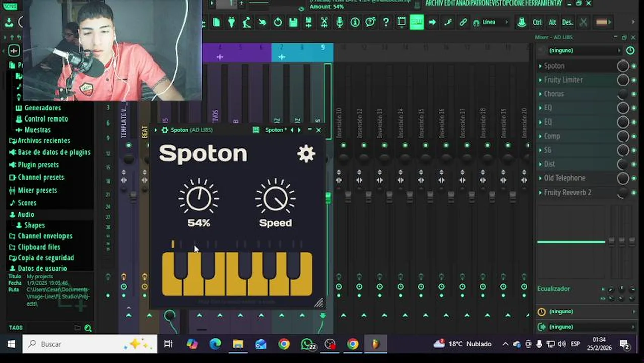Disable the Chorus effect slot LED
The height and width of the screenshot is (363, 644).
coord(634,94)
